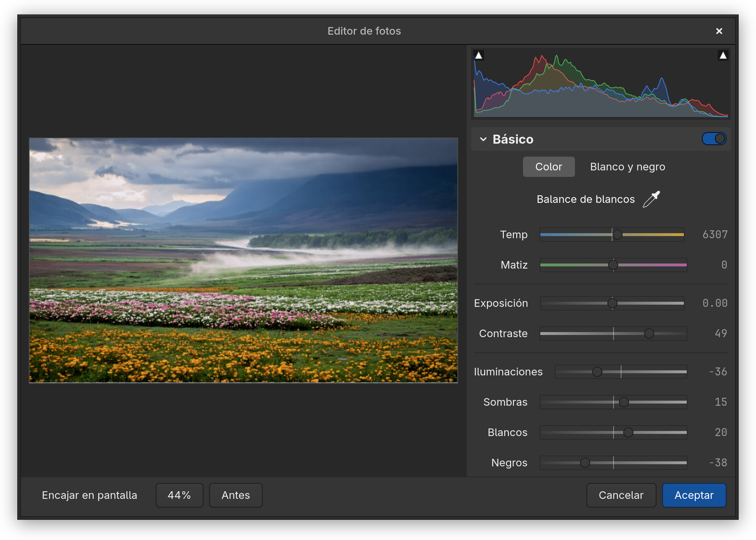Click the landscape photo preview

[243, 260]
